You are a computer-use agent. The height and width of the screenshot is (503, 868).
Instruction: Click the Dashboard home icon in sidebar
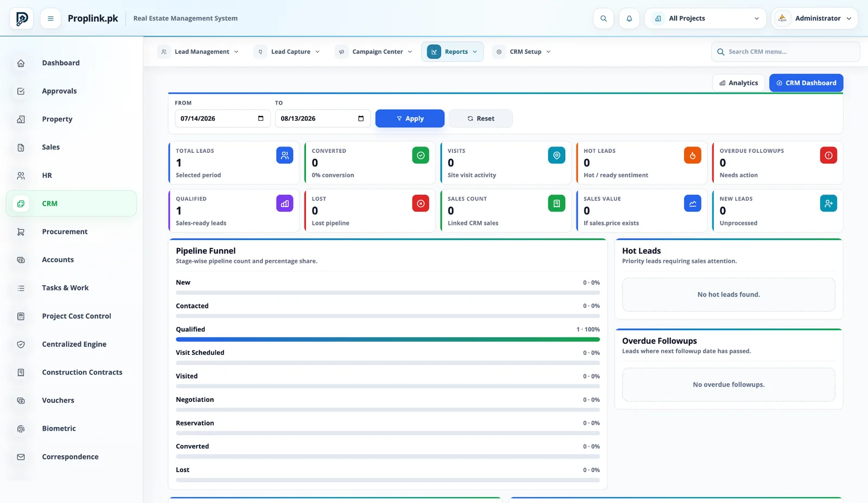[x=21, y=63]
